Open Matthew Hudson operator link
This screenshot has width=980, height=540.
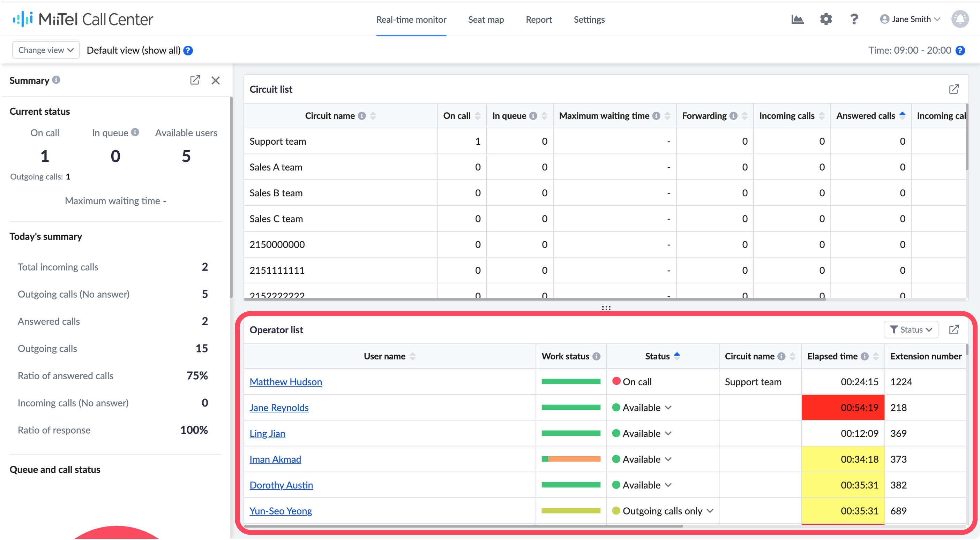[x=285, y=381]
